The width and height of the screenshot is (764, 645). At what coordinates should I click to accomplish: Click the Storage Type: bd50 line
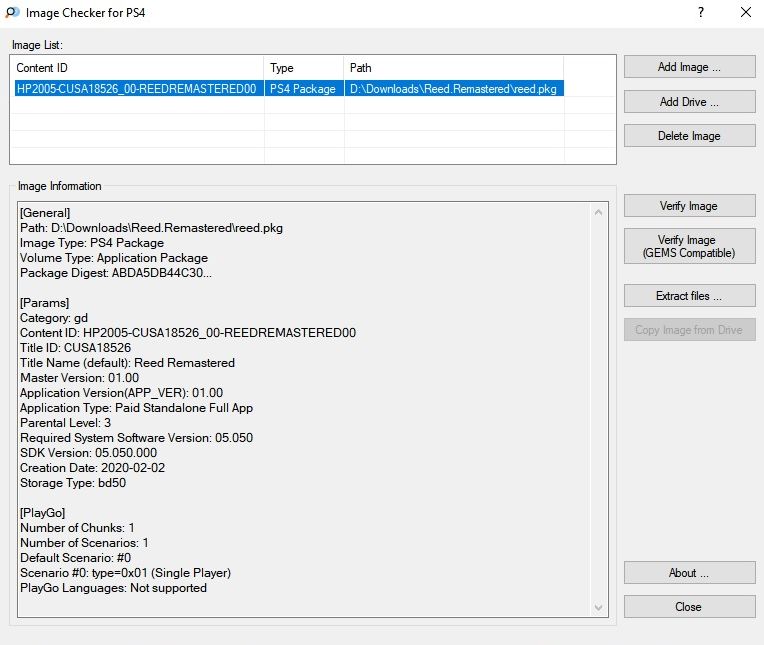pos(73,483)
